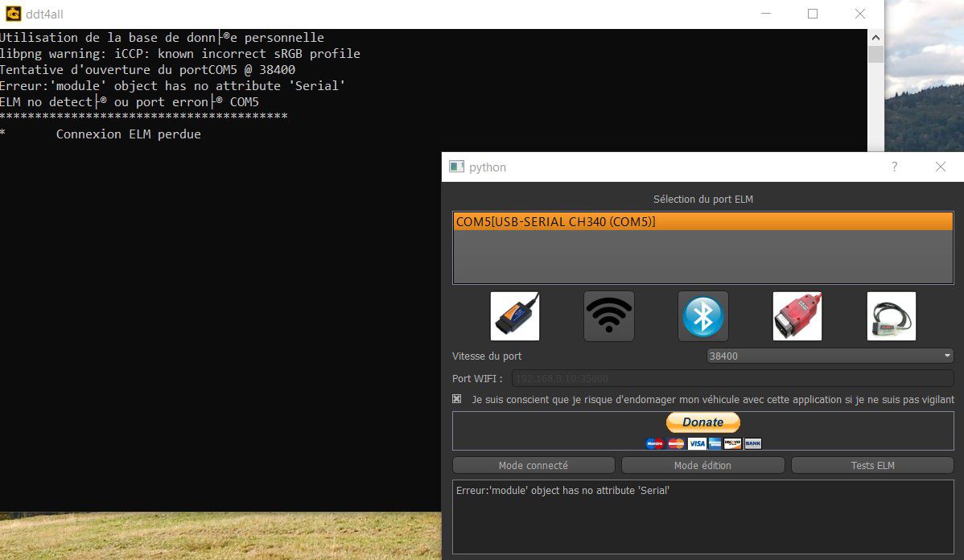The image size is (964, 560).
Task: Click the console window vertical scrollbar
Action: (875, 89)
